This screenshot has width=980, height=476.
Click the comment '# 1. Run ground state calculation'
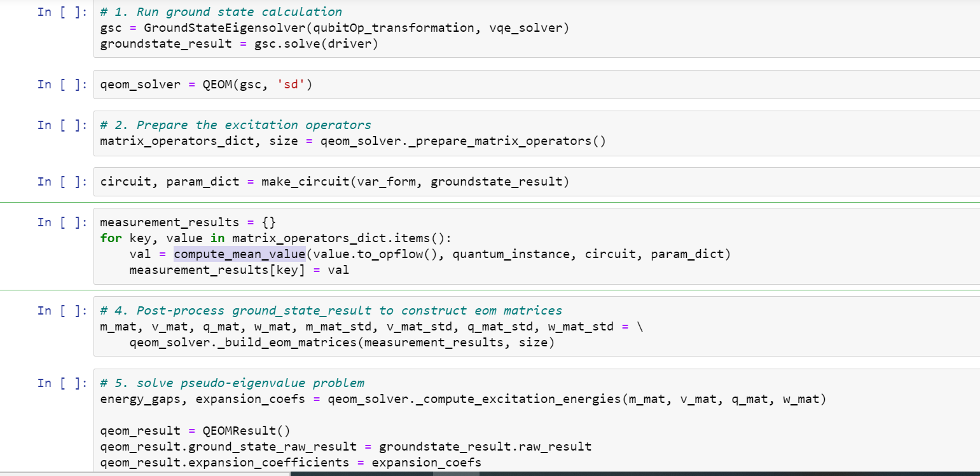click(221, 12)
